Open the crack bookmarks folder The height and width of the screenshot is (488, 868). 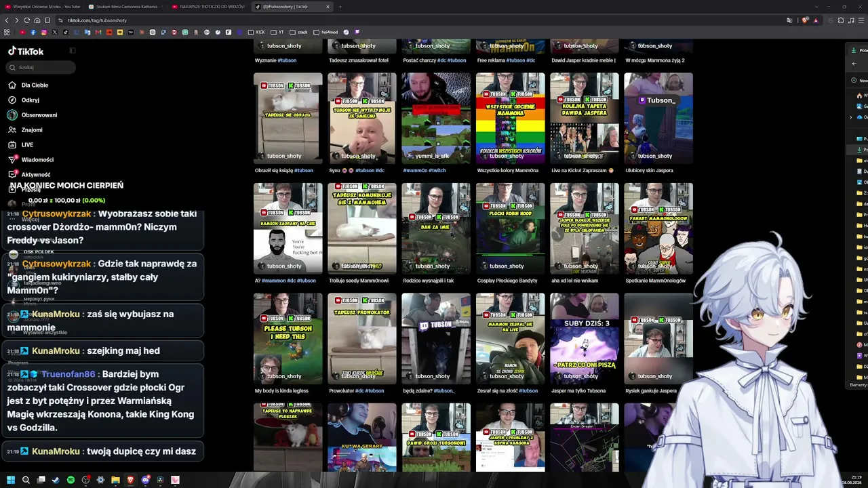point(298,32)
